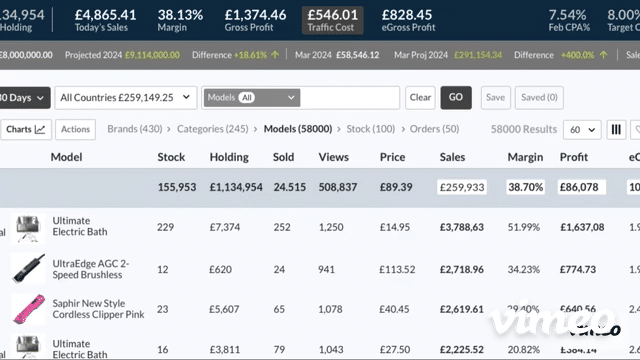Viewport: 640px width, 360px height.
Task: Sort by the Holding column header
Action: (x=229, y=157)
